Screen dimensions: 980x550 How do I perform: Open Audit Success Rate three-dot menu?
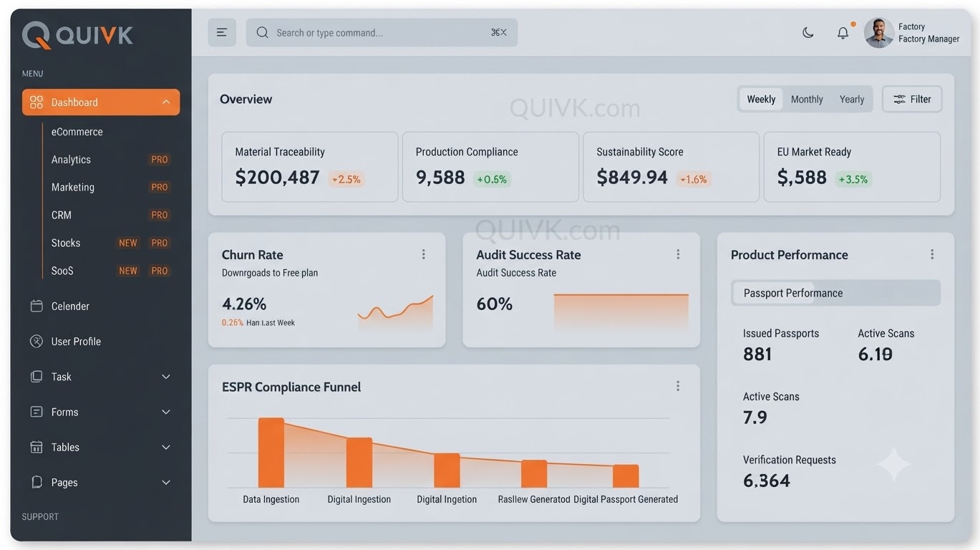point(678,254)
